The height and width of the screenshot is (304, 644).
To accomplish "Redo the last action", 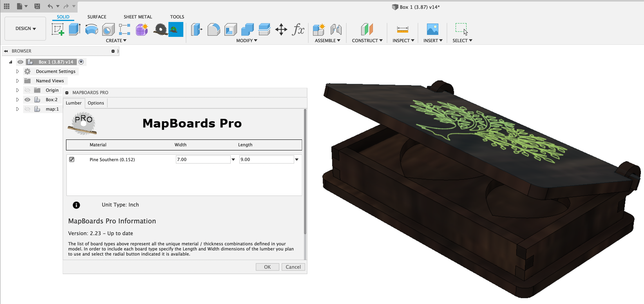I will 66,6.
